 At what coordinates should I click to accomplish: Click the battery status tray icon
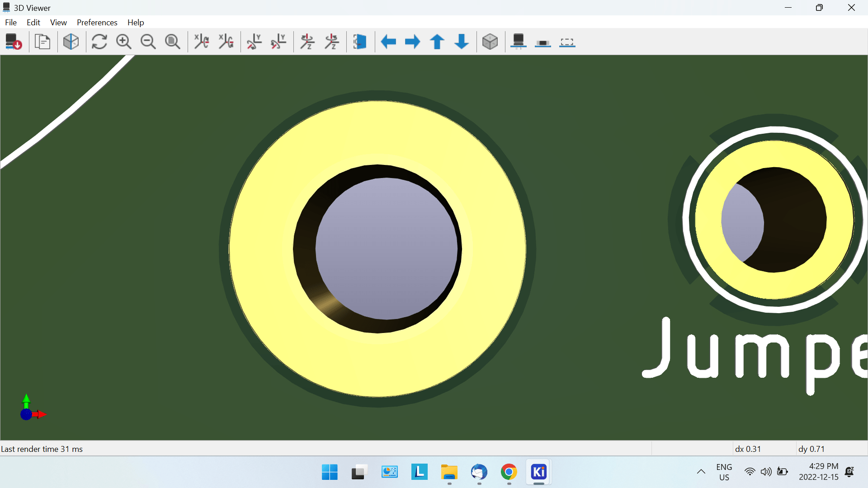tap(783, 472)
